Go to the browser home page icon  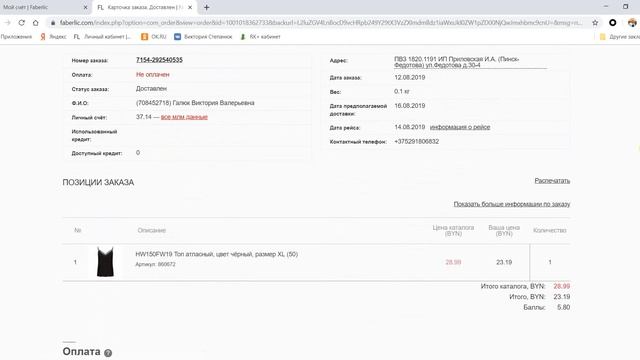(36, 23)
